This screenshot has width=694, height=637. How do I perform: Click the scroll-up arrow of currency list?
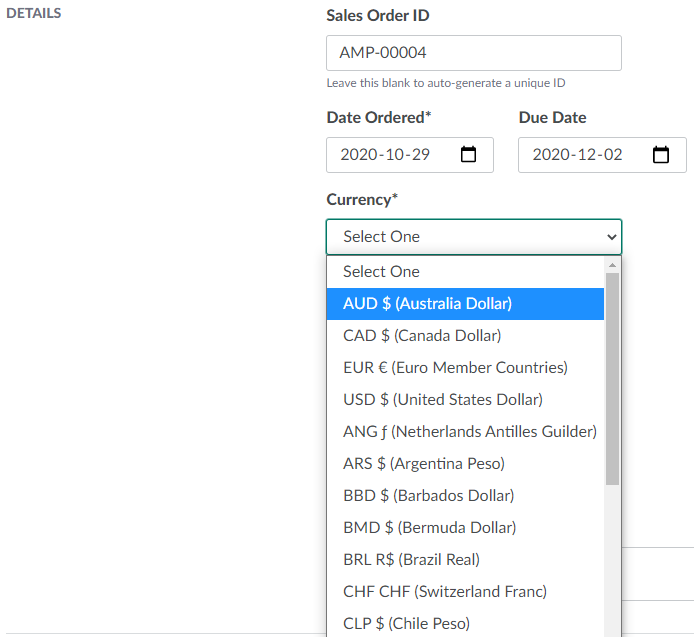click(x=612, y=265)
